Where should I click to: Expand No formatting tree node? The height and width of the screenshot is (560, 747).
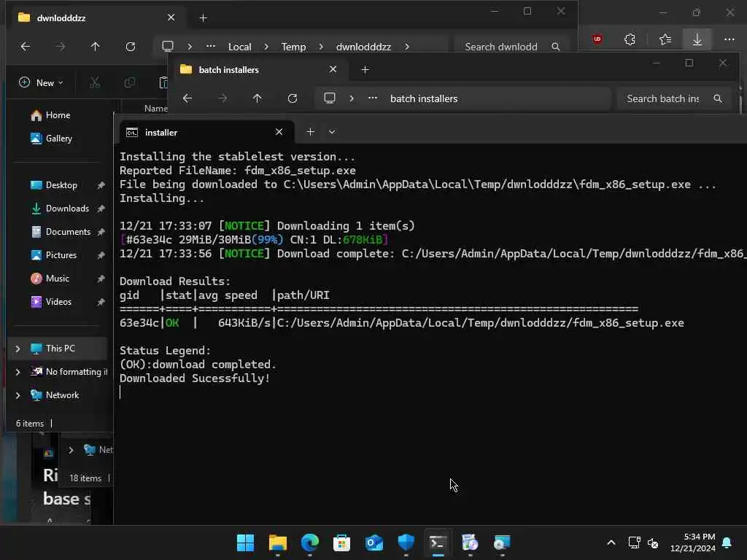coord(18,372)
